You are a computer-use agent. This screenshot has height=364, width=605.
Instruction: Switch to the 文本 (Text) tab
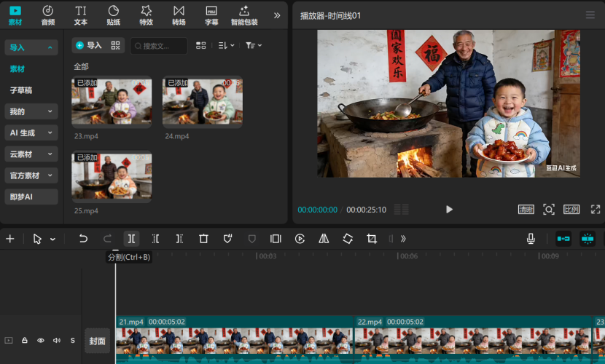click(x=81, y=15)
